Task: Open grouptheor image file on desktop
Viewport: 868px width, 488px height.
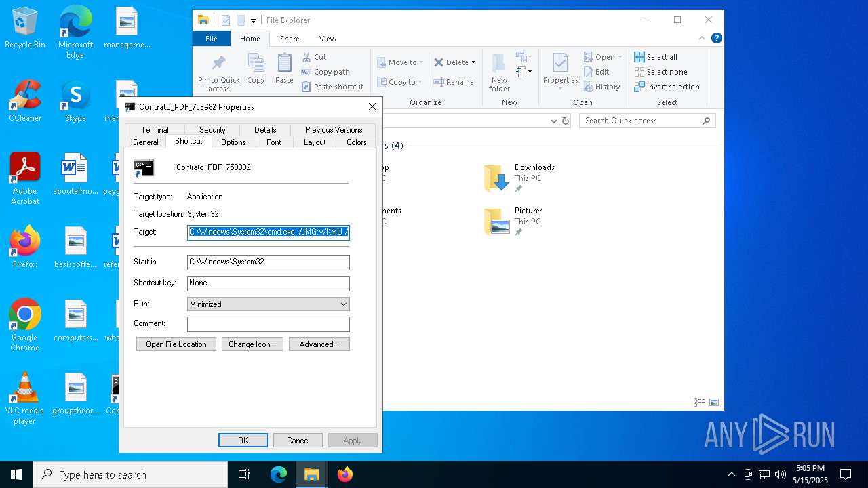Action: point(75,394)
